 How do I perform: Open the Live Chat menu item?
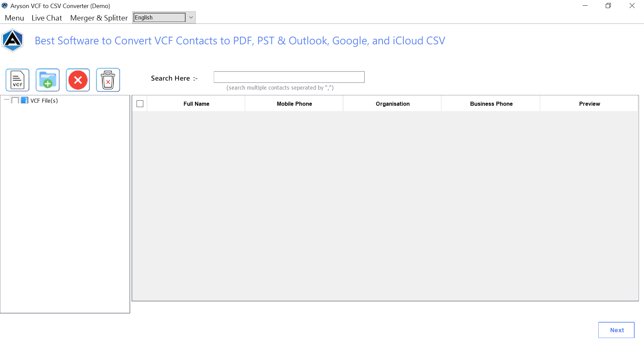[47, 18]
